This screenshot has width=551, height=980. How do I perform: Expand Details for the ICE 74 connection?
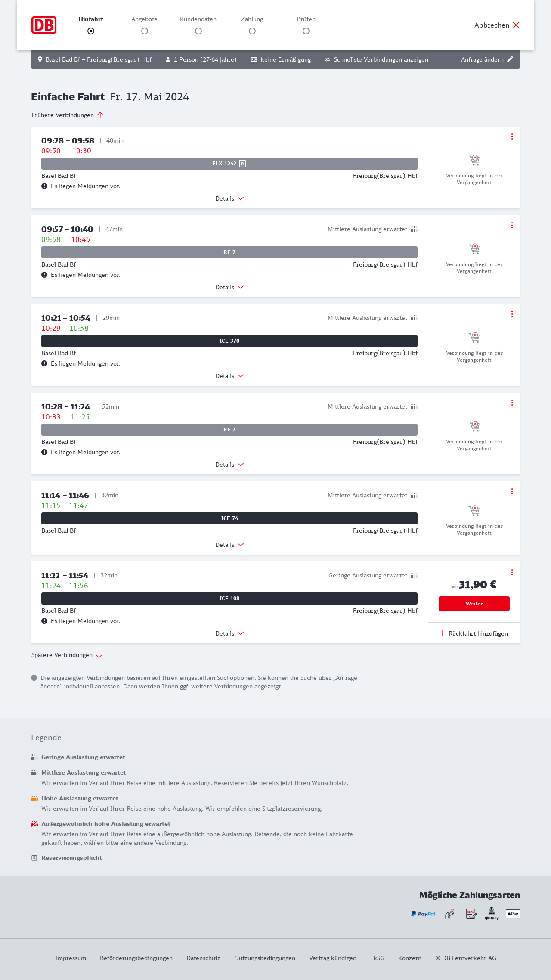229,545
